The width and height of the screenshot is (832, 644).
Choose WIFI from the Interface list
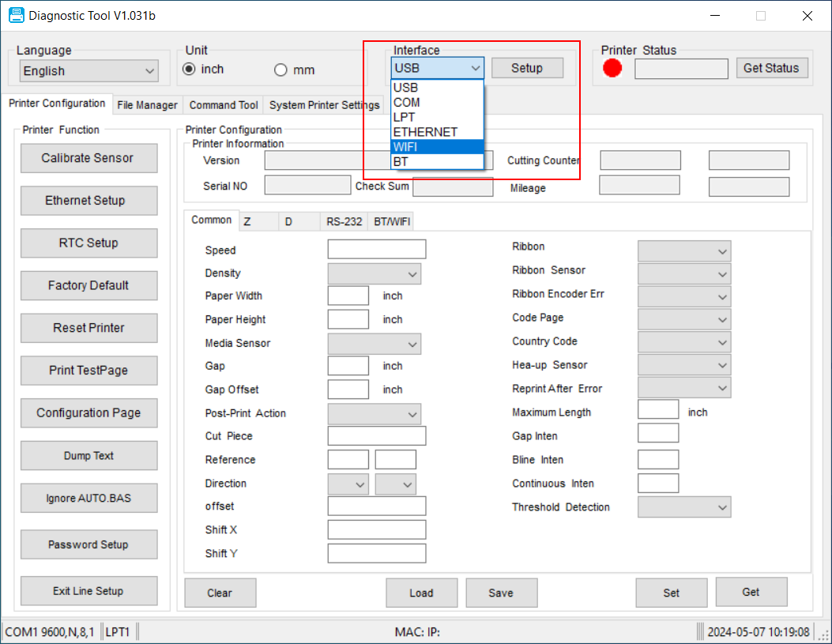tap(437, 147)
